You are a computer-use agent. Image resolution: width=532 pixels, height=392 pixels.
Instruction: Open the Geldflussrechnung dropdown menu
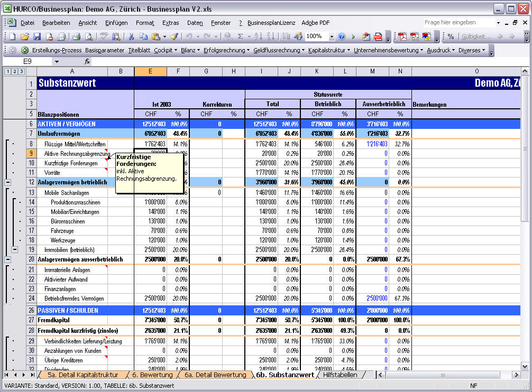(x=279, y=50)
